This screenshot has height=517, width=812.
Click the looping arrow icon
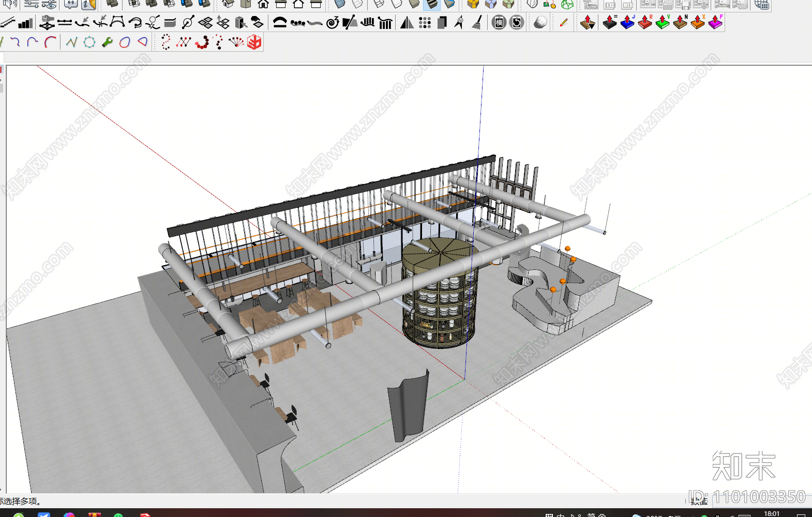coord(135,22)
